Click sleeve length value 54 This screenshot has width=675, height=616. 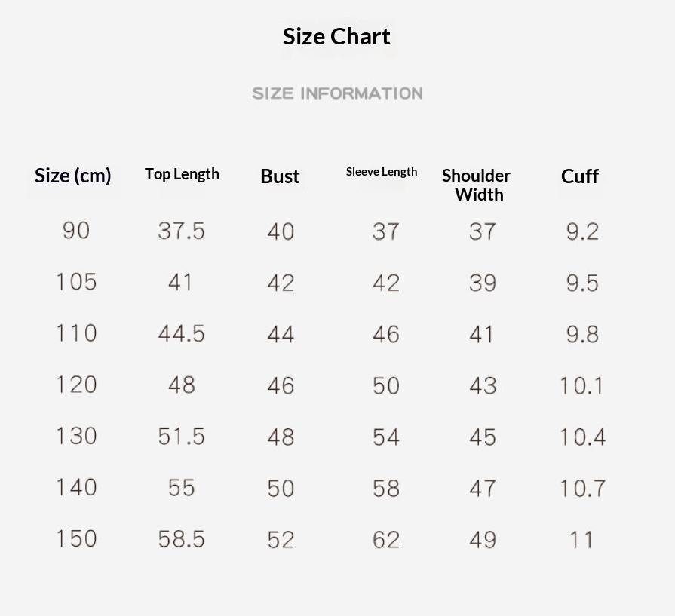[x=385, y=437]
